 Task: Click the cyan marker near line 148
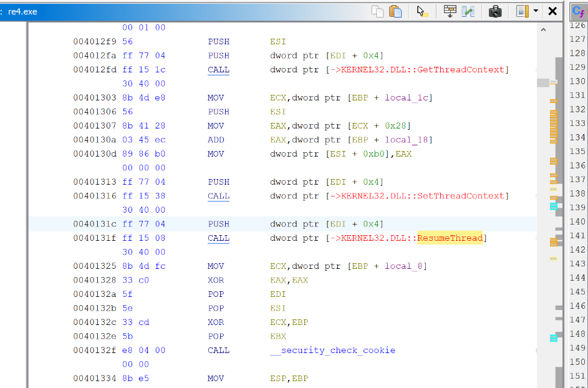553,338
